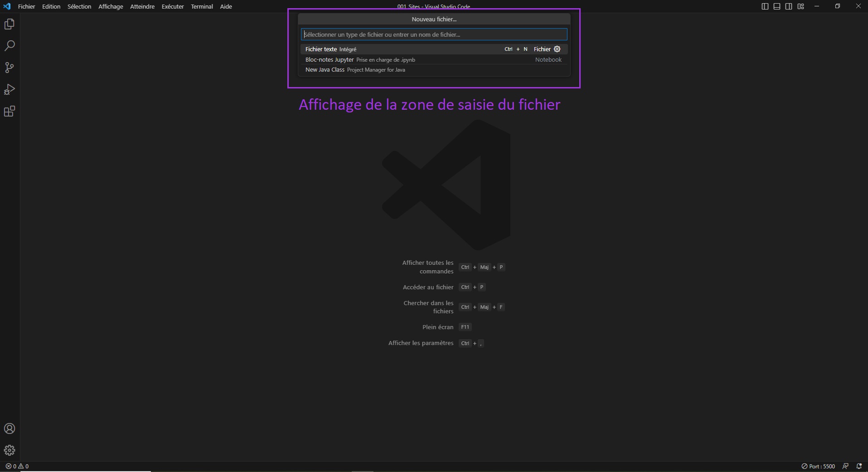Image resolution: width=868 pixels, height=472 pixels.
Task: Toggle the bottom panel layout button
Action: pyautogui.click(x=777, y=6)
